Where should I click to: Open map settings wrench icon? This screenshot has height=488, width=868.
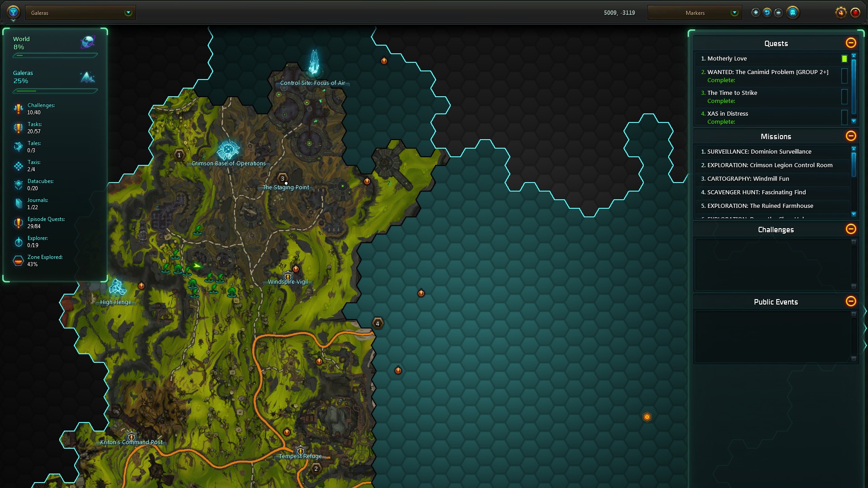click(840, 13)
